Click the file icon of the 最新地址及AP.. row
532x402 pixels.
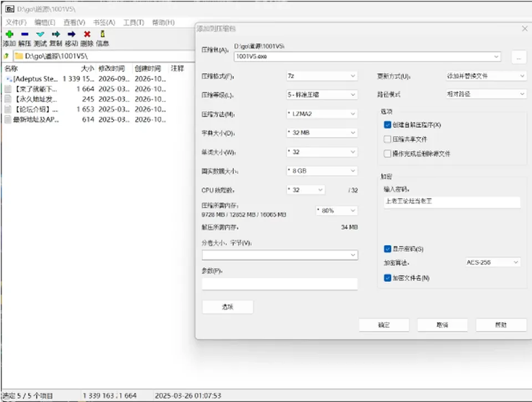8,120
